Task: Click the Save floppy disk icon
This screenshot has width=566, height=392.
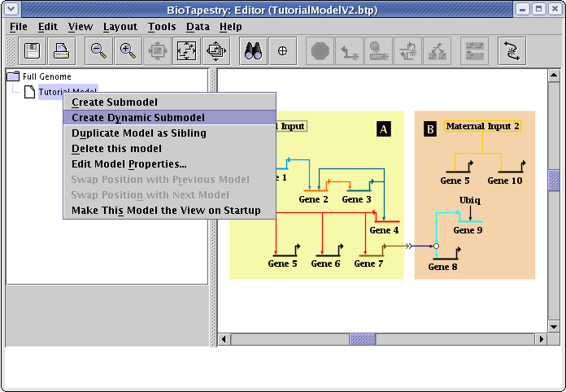Action: pos(33,51)
